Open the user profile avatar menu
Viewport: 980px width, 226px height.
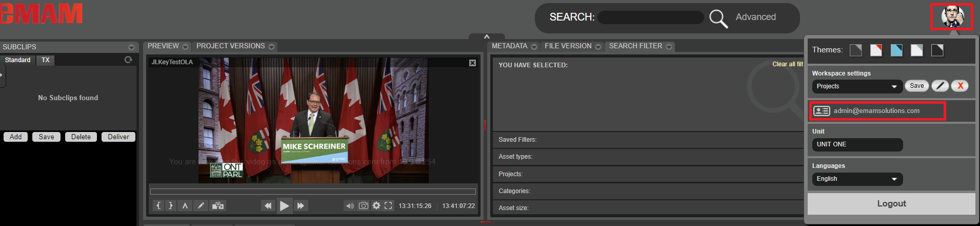pyautogui.click(x=952, y=17)
